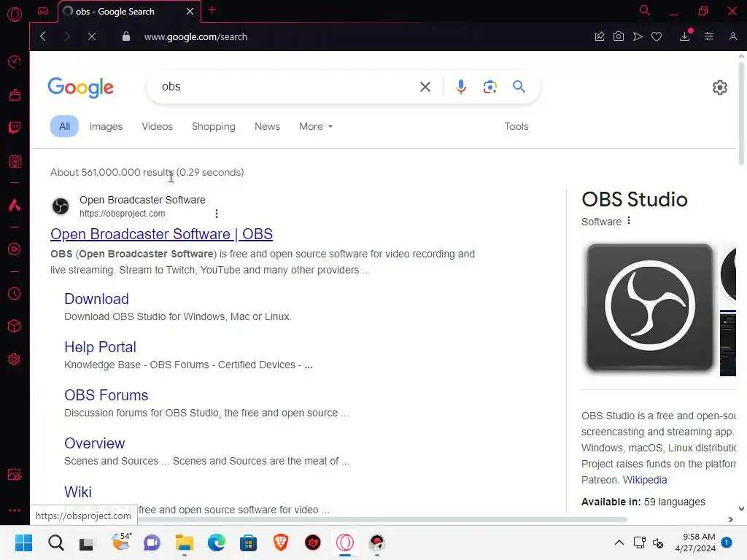This screenshot has height=560, width=747.
Task: Open Extensions cube sidebar icon
Action: [x=15, y=326]
